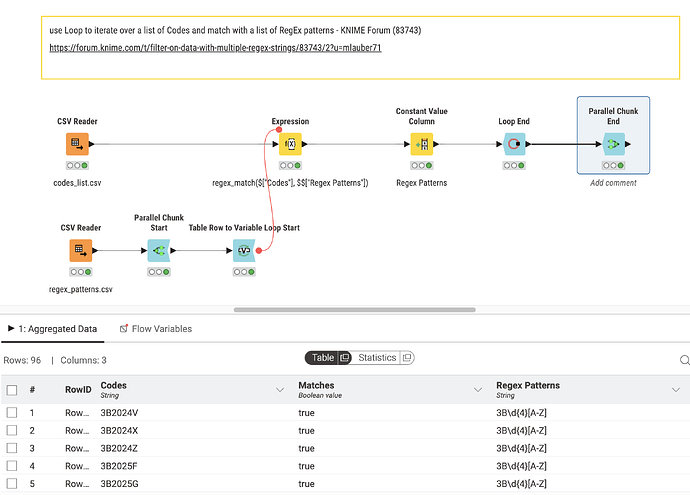The height and width of the screenshot is (495, 690).
Task: Click the codes_list.csv node label
Action: click(x=77, y=183)
